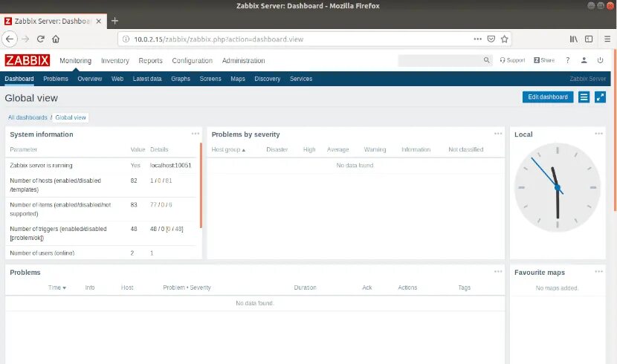
Task: Open the Reports menu
Action: tap(150, 60)
